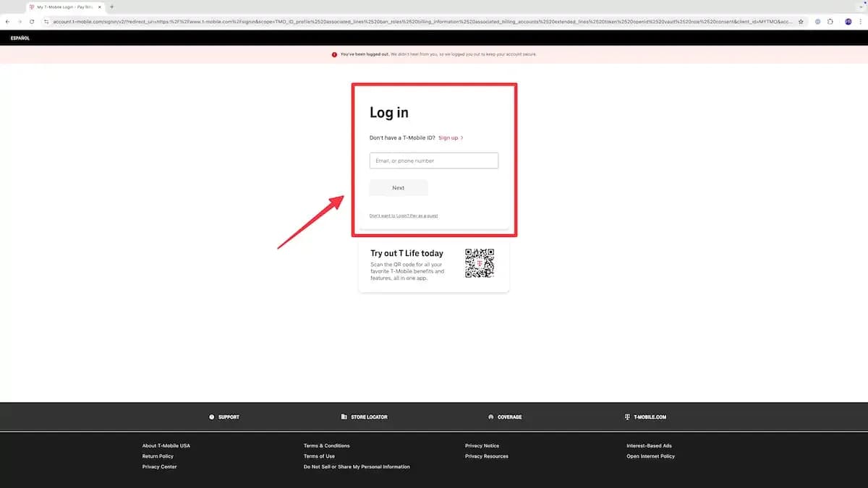Click the red error icon in logout banner
868x488 pixels.
[333, 53]
